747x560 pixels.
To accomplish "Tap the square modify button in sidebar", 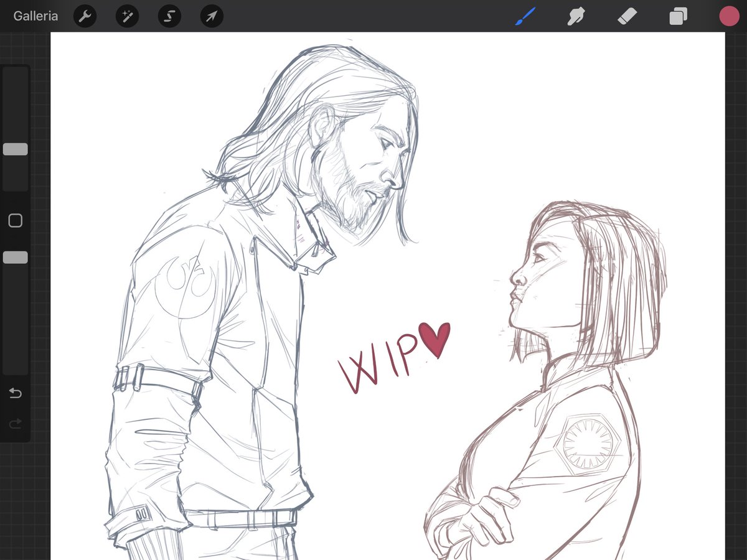I will (x=16, y=220).
